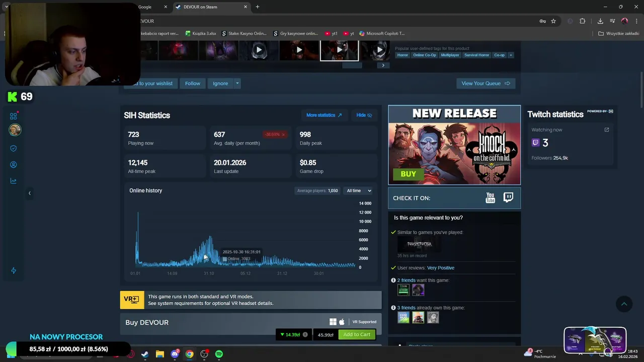Open the Phasmophobia similar game thumbnail
Viewport: 644px width, 362px height.
click(419, 244)
